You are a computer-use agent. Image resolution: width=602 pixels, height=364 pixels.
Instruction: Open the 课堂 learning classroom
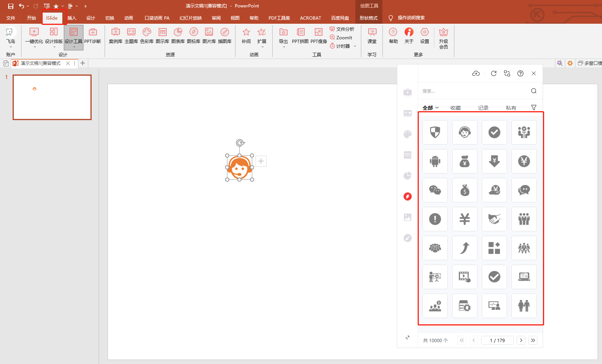(372, 36)
